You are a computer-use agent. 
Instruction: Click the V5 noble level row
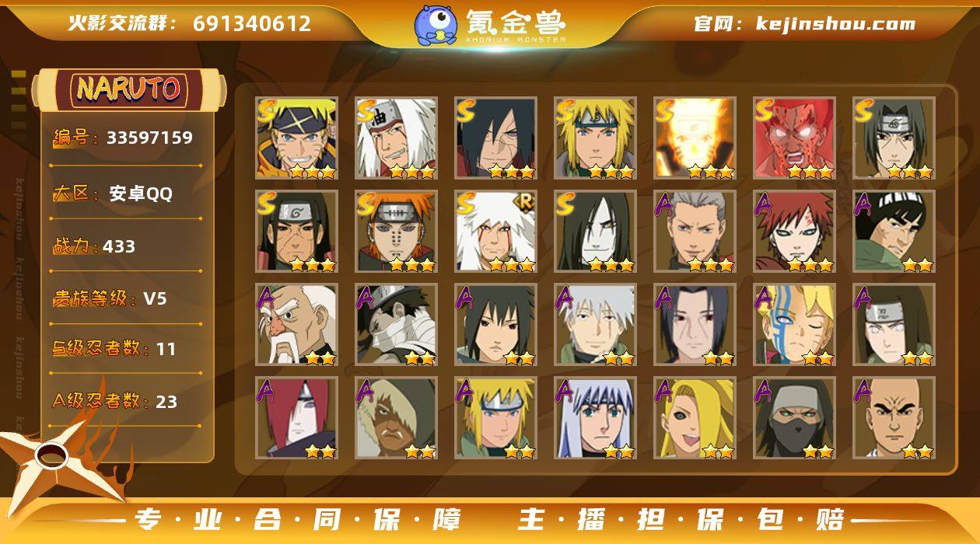(x=126, y=298)
